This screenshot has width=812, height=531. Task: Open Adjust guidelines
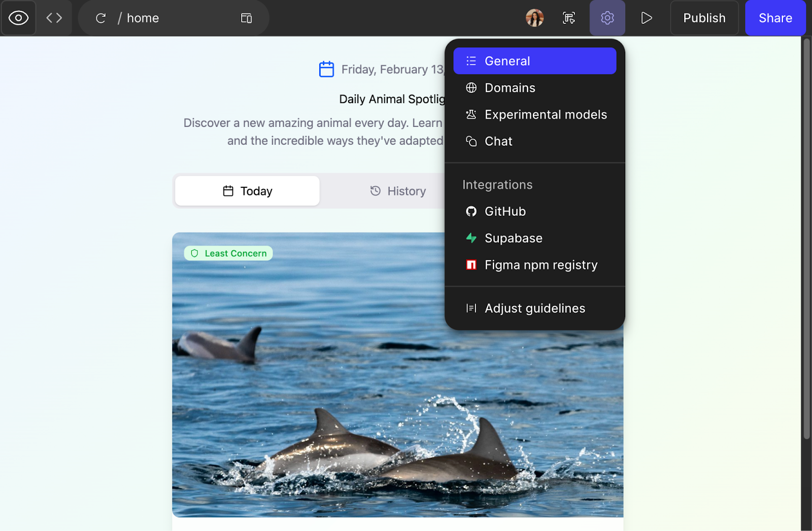534,308
